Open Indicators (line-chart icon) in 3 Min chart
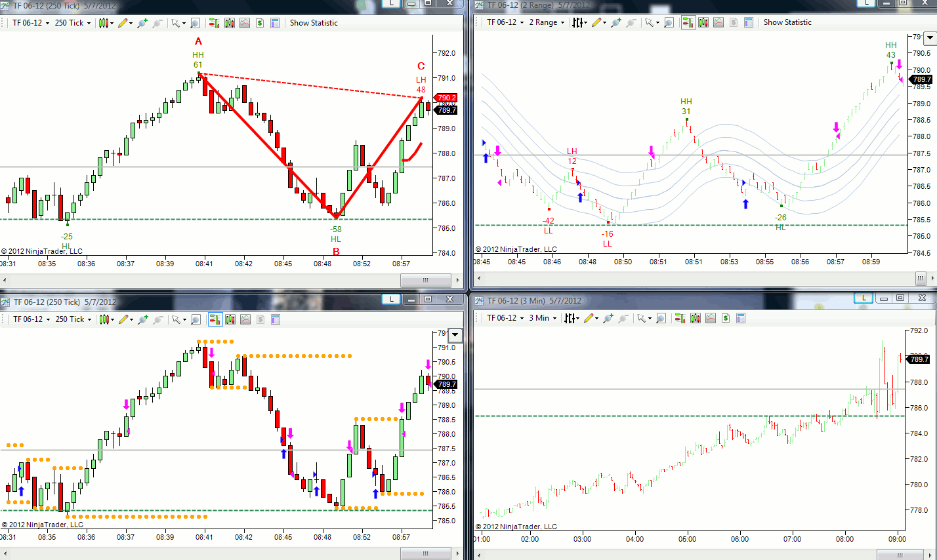Image resolution: width=937 pixels, height=560 pixels. coord(711,318)
